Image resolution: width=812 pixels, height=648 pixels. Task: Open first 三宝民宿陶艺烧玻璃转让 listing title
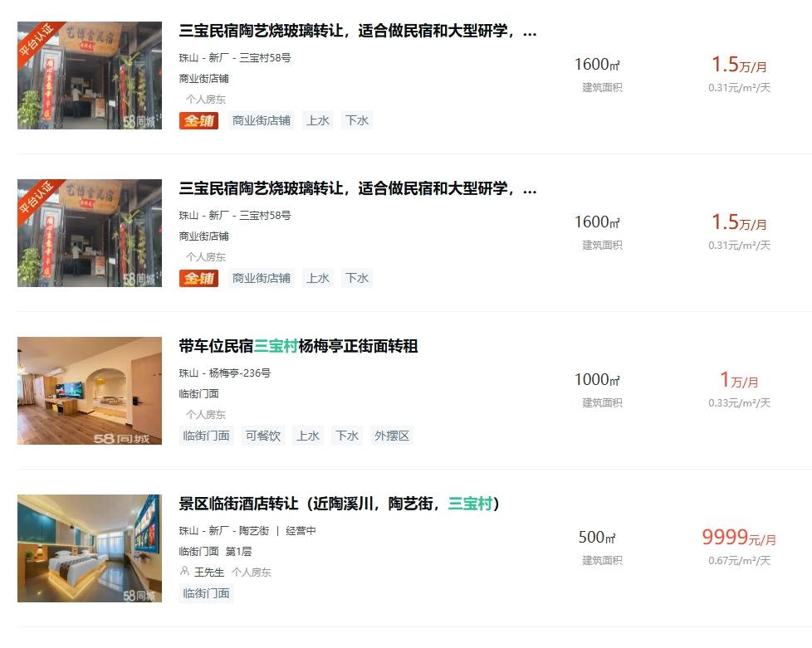[357, 31]
